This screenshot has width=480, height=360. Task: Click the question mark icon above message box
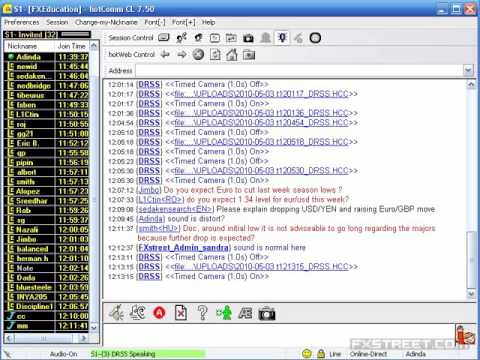click(202, 313)
